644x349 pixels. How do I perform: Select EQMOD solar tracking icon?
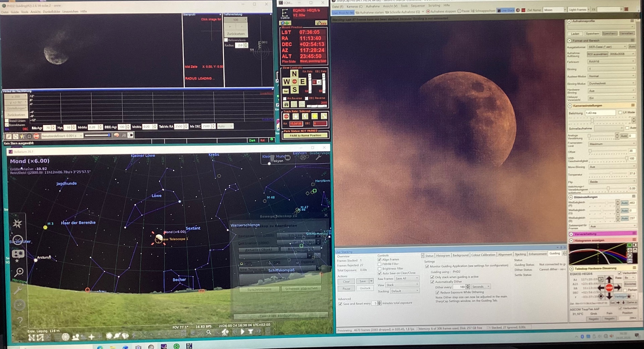click(x=314, y=116)
